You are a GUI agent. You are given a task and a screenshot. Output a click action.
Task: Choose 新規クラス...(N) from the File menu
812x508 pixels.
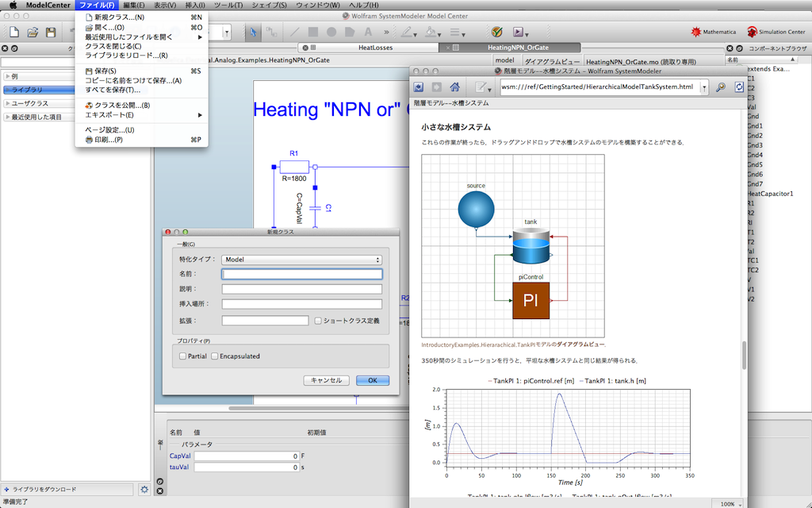[141, 17]
